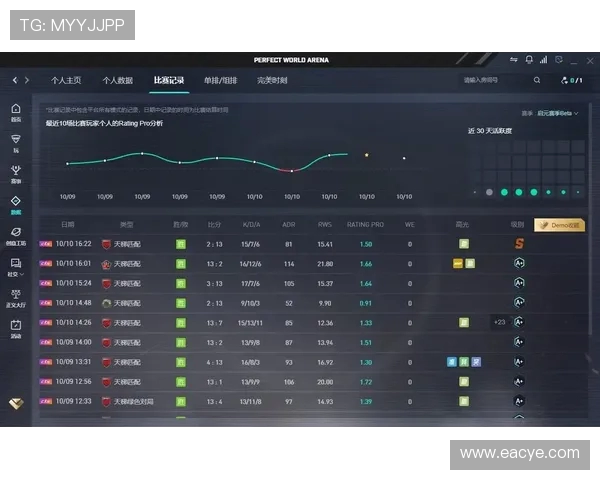Click the ADR column header
This screenshot has height=480, width=600.
(289, 225)
